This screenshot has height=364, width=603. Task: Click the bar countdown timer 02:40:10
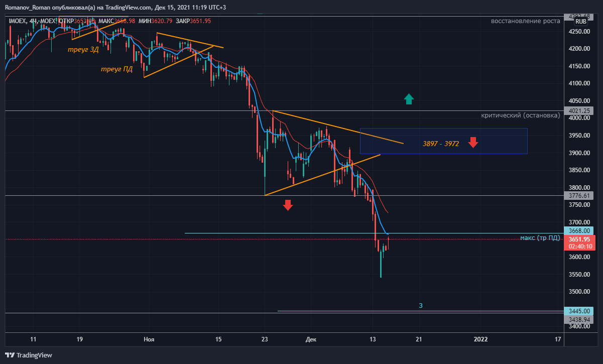tap(579, 247)
